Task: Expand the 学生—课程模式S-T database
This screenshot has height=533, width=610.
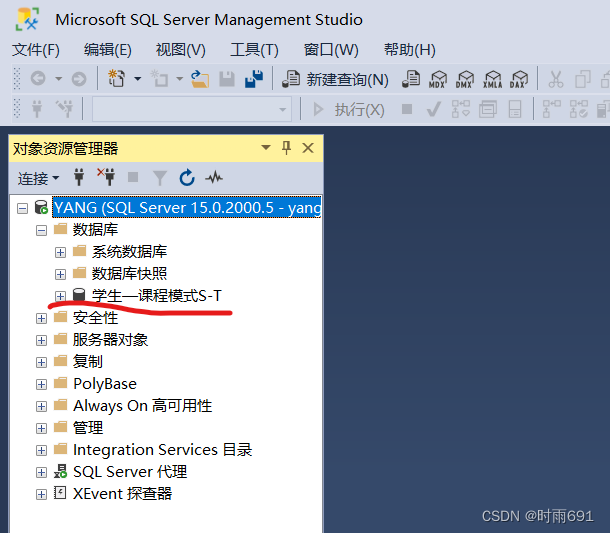Action: coord(60,296)
